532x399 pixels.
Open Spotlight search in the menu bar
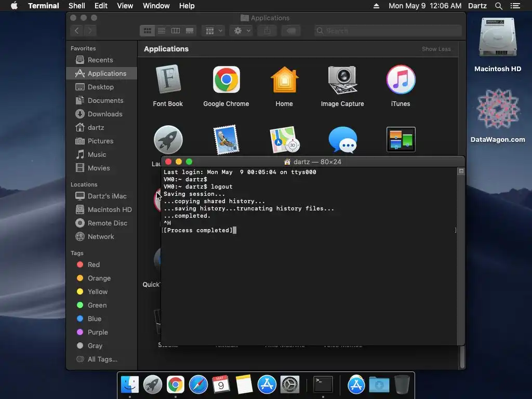pyautogui.click(x=498, y=6)
